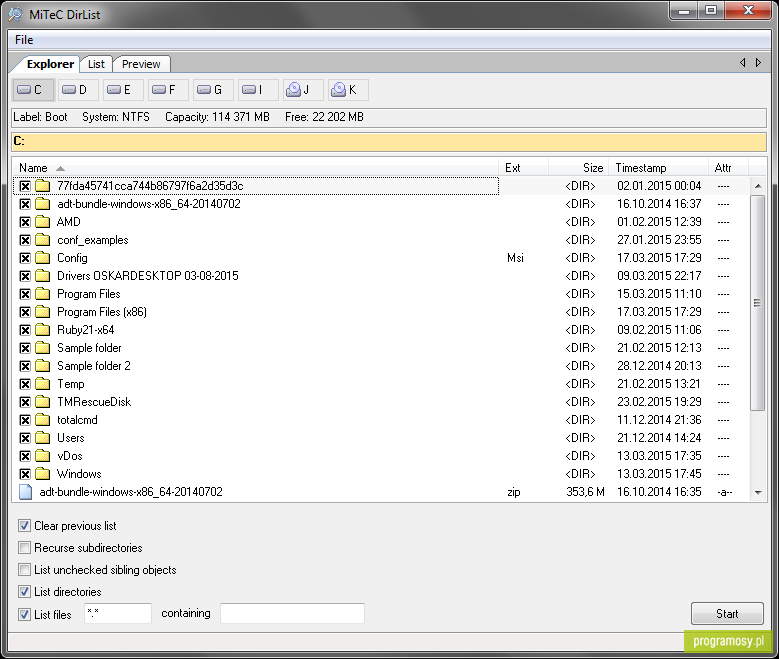Select optical drive J button

pos(303,90)
